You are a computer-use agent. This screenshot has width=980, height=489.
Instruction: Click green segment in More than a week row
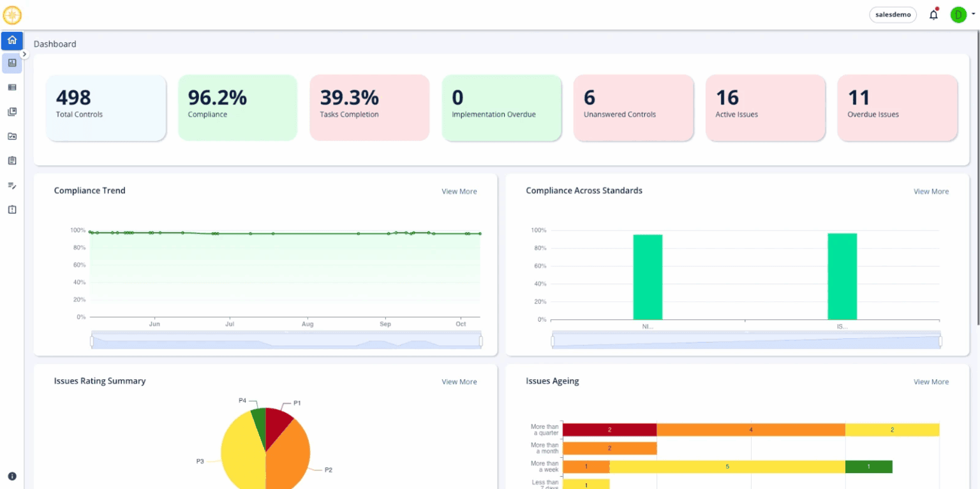click(x=868, y=467)
